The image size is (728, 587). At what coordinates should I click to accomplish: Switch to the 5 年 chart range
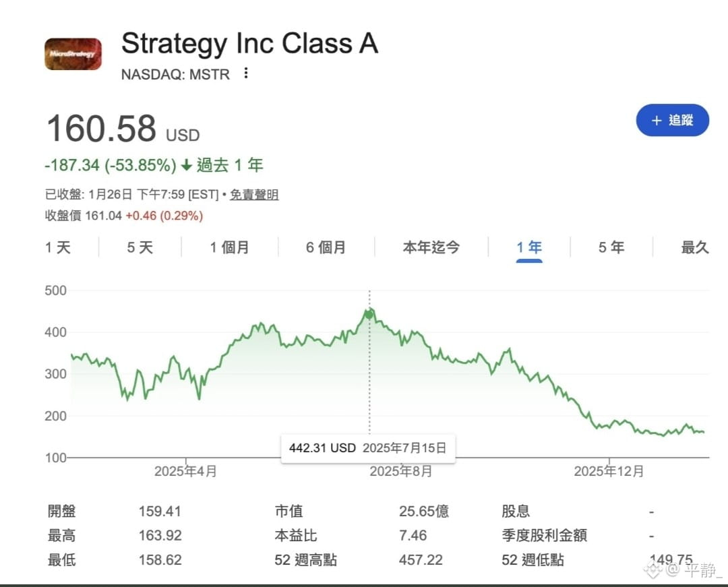(x=611, y=247)
